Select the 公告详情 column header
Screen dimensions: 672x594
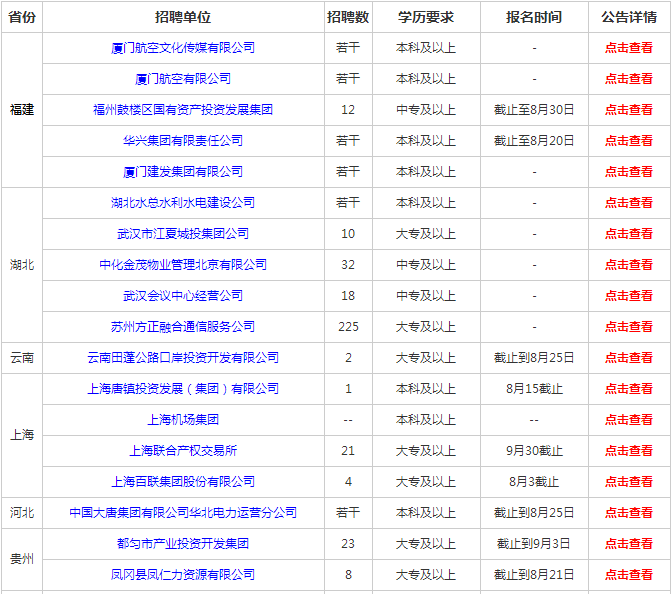629,17
